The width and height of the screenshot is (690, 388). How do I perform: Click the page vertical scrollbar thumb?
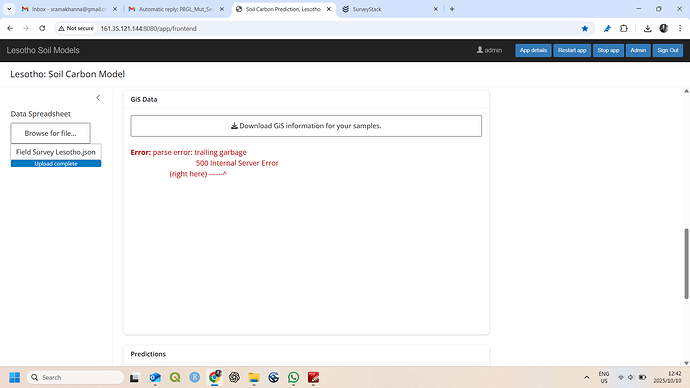(x=686, y=264)
